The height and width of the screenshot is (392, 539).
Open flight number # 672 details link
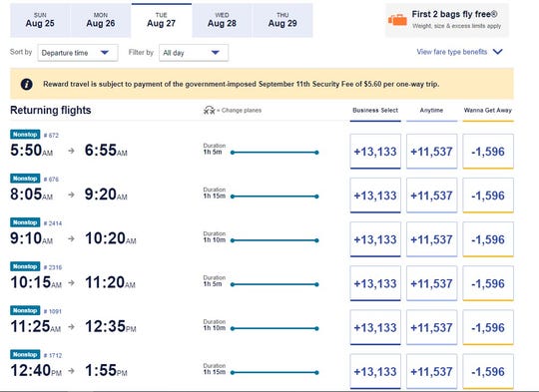tap(51, 136)
